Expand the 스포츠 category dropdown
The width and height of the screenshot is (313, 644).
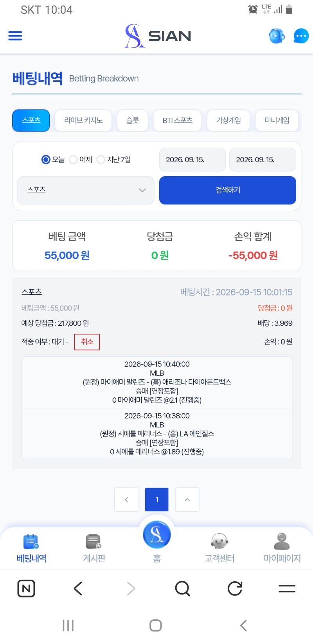coord(86,190)
